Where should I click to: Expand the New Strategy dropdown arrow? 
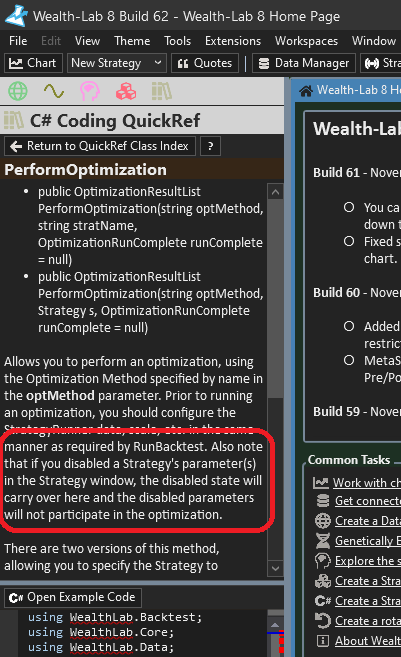pyautogui.click(x=158, y=63)
